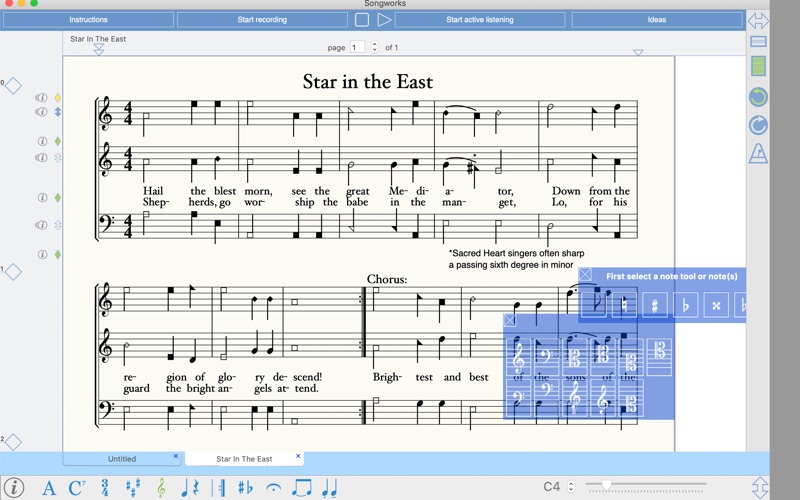
Task: Pick the bass clef in clef palette top row
Action: point(546,357)
